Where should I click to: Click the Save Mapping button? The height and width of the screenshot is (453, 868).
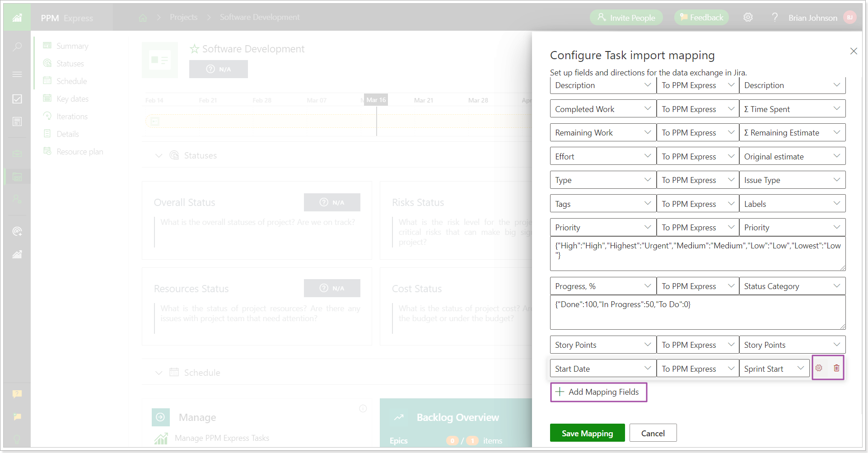587,433
